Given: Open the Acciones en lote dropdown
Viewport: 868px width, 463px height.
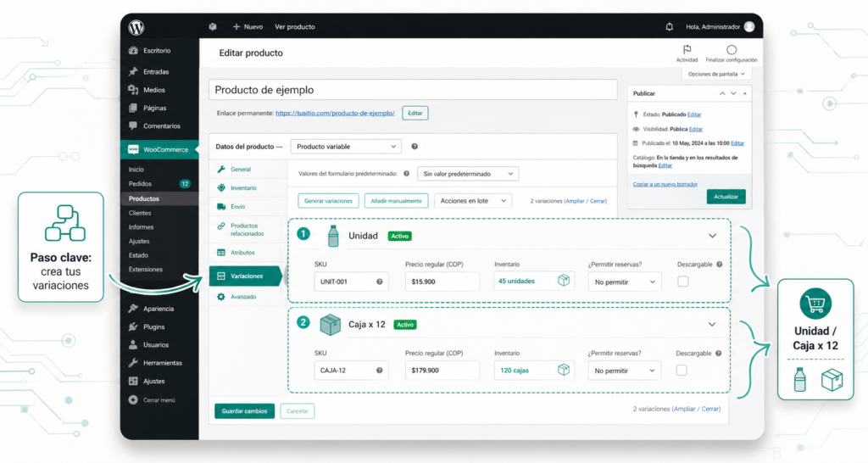Looking at the screenshot, I should 473,200.
